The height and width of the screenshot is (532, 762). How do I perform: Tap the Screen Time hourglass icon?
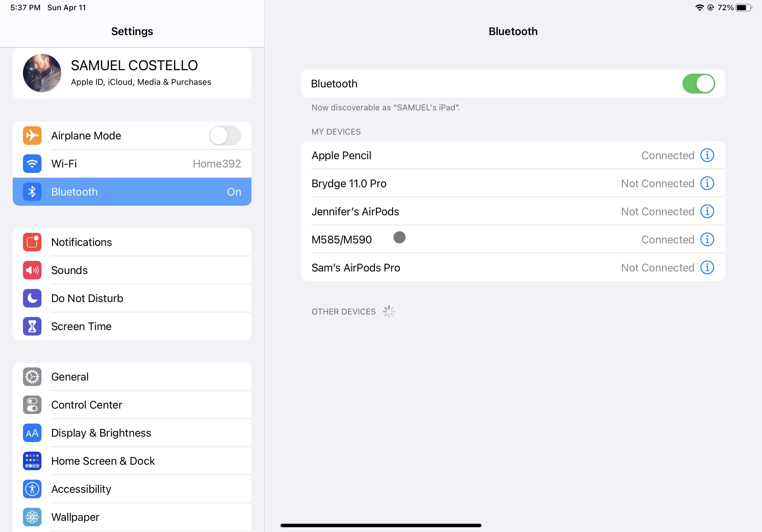pos(32,326)
